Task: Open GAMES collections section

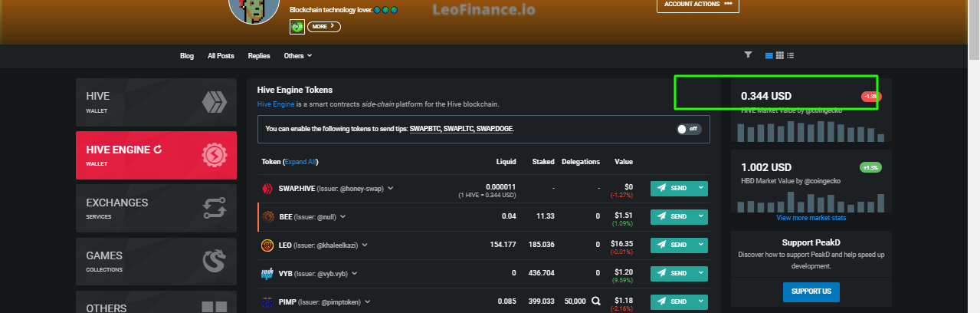Action: coord(156,261)
